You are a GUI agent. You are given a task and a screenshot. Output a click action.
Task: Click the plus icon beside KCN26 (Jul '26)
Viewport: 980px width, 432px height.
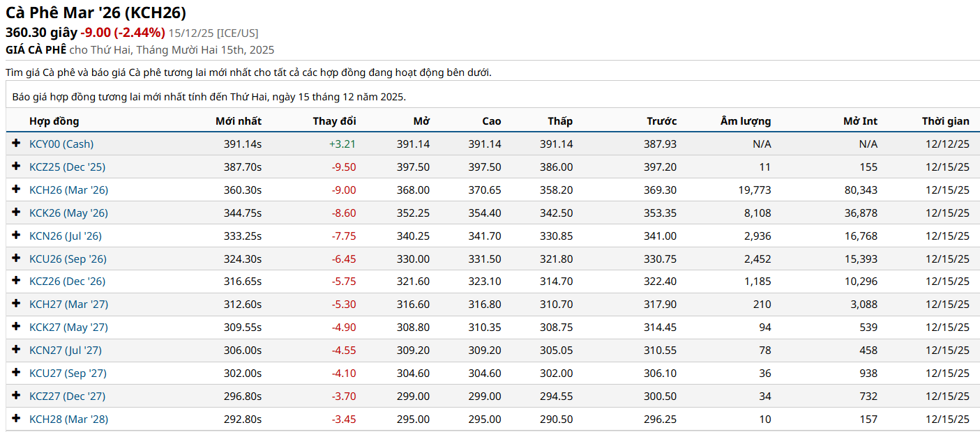[x=17, y=236]
